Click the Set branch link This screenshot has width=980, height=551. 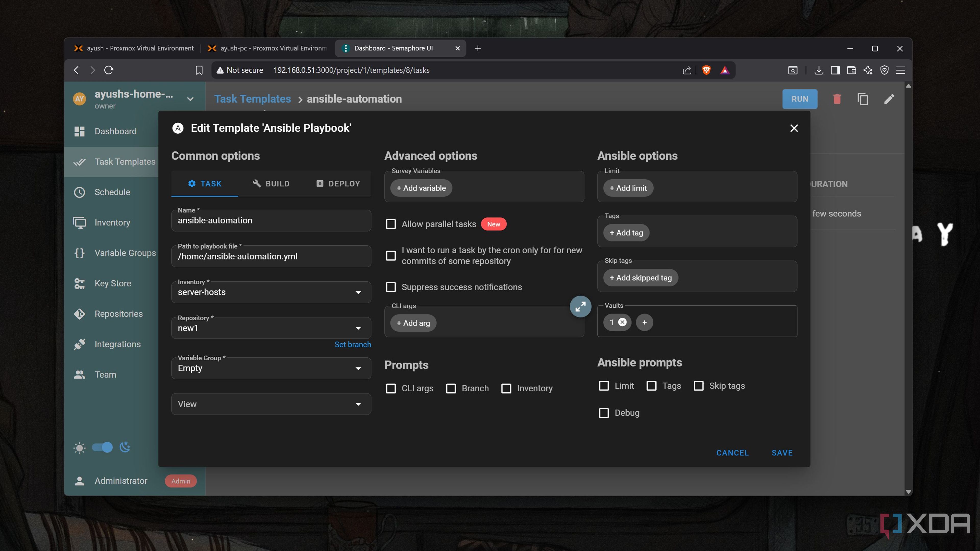pos(353,345)
